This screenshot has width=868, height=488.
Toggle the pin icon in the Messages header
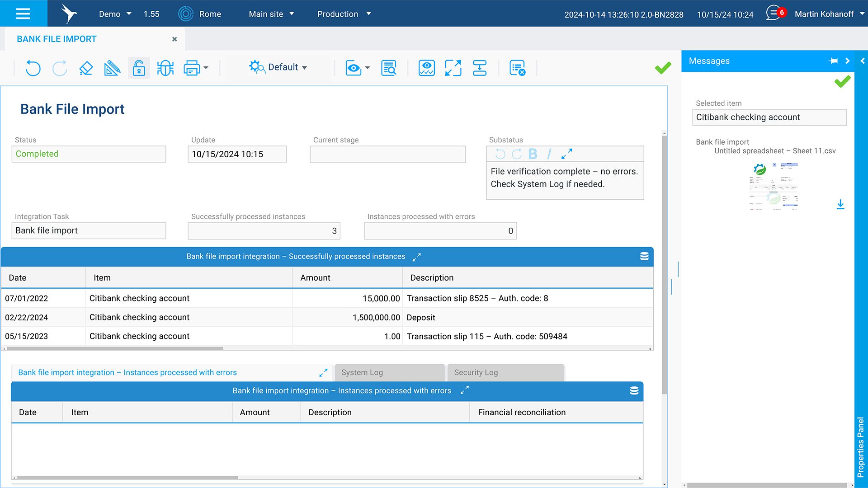(x=833, y=61)
